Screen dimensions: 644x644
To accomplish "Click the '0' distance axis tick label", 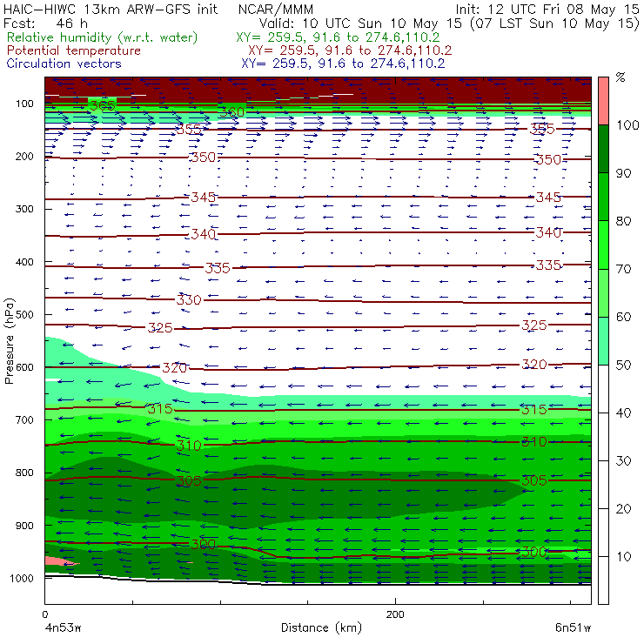I will coord(44,614).
